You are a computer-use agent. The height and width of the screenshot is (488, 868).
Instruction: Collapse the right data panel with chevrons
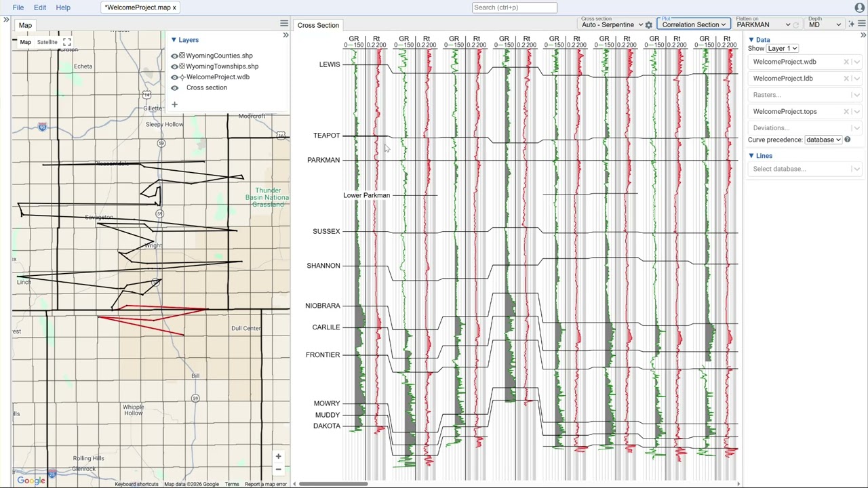(x=863, y=35)
